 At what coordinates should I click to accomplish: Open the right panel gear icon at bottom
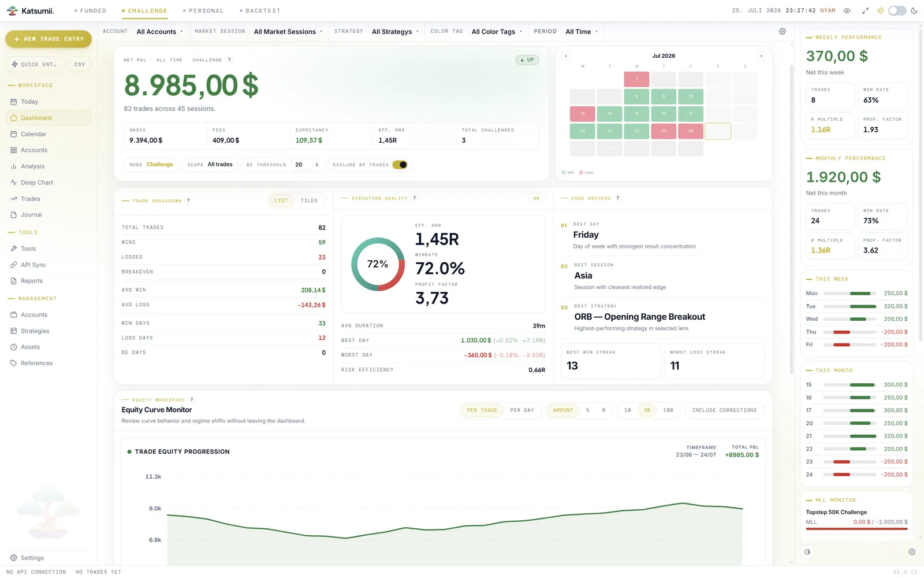[912, 552]
